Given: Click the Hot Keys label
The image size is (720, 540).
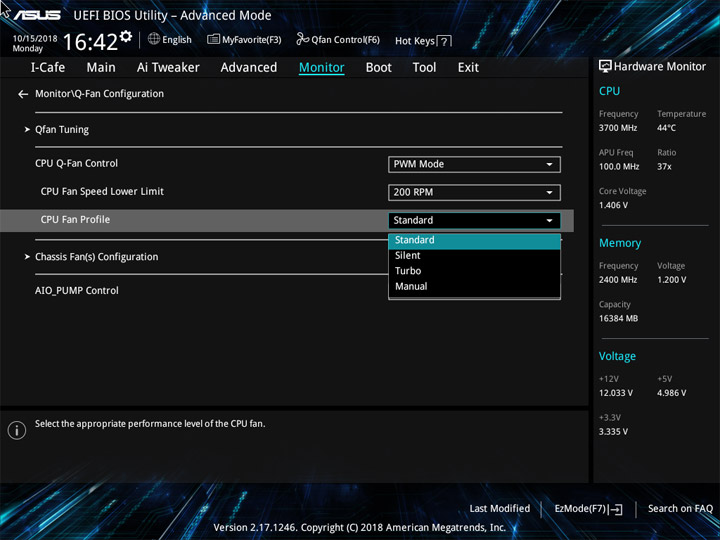Looking at the screenshot, I should click(415, 41).
